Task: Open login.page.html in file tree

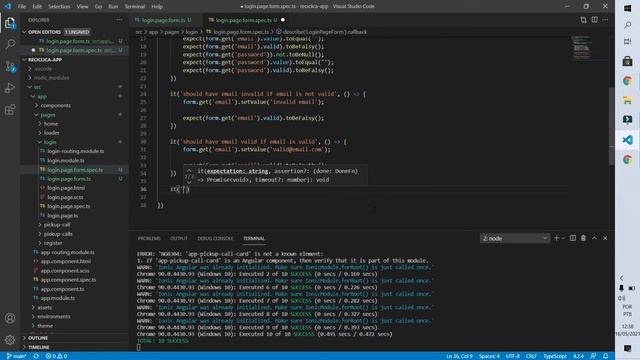Action: (66, 188)
